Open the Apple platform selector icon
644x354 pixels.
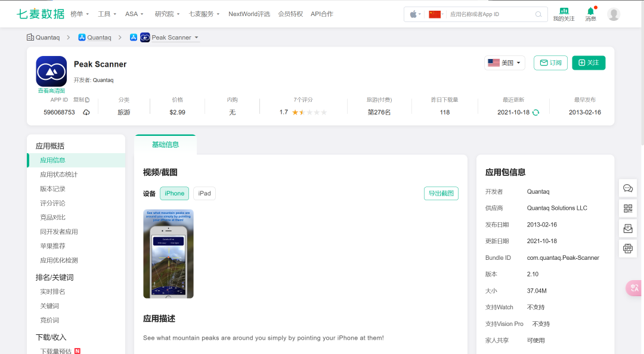[414, 14]
